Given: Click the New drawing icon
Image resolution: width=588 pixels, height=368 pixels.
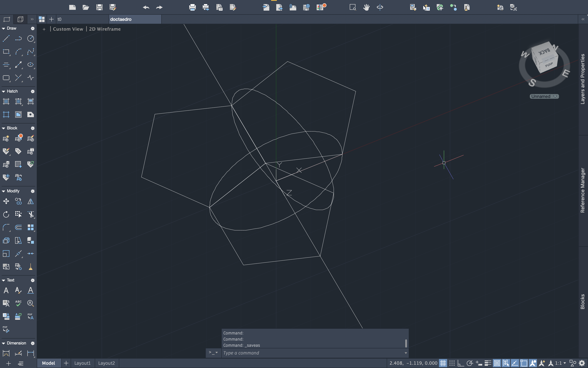Looking at the screenshot, I should tap(72, 7).
